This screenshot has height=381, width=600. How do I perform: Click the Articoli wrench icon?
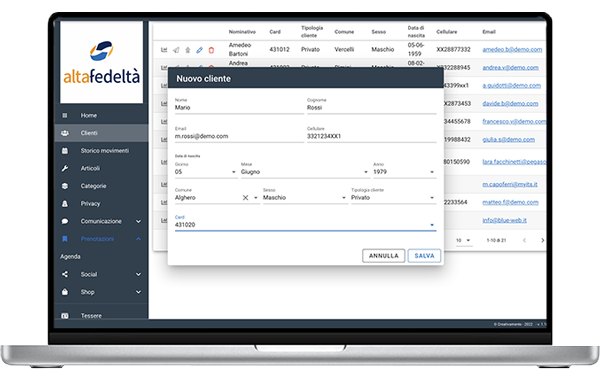65,168
